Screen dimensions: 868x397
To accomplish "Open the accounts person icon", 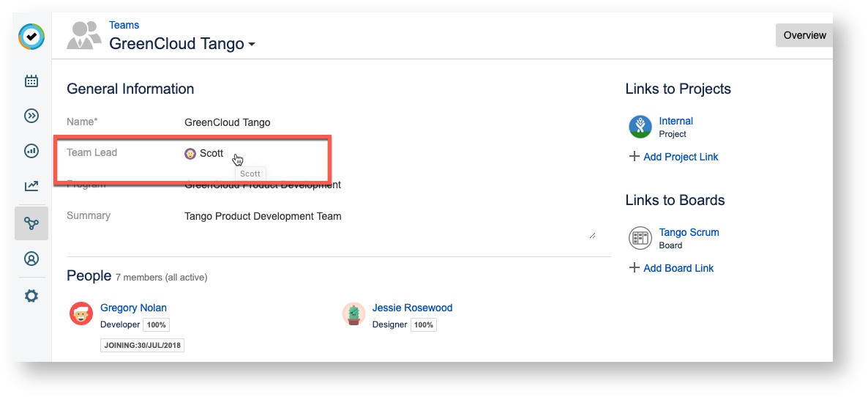I will coord(31,259).
